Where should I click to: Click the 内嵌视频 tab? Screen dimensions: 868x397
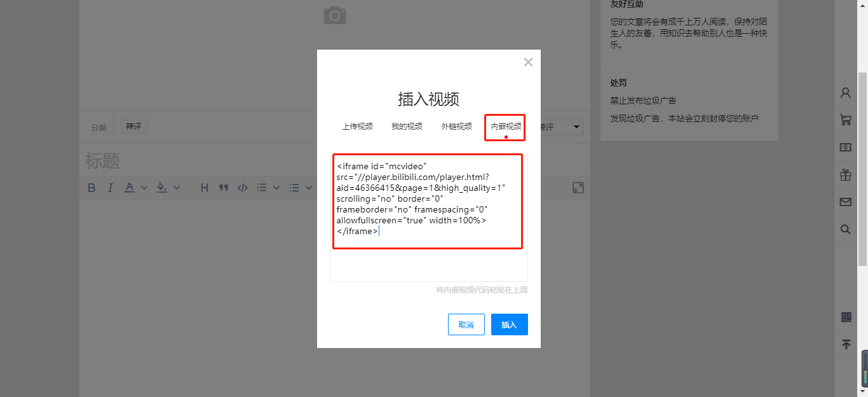point(506,127)
